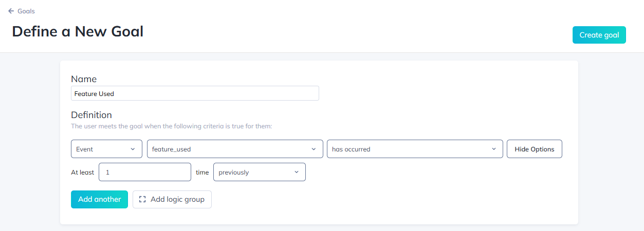Click the Define a New Goal heading
The width and height of the screenshot is (644, 231).
click(x=78, y=31)
